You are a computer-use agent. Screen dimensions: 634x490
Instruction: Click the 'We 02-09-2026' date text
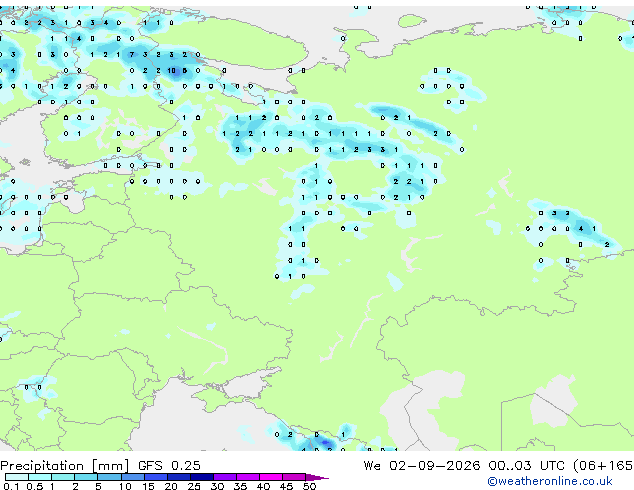[x=422, y=466]
